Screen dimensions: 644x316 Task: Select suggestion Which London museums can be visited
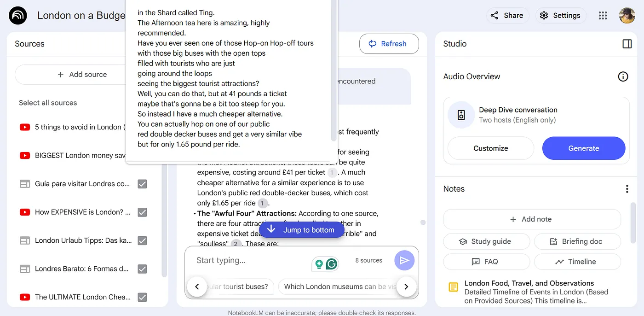coord(340,287)
